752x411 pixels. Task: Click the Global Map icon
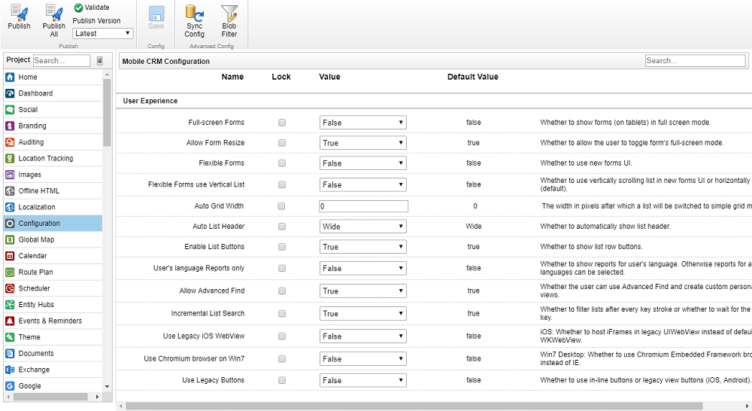tap(10, 239)
